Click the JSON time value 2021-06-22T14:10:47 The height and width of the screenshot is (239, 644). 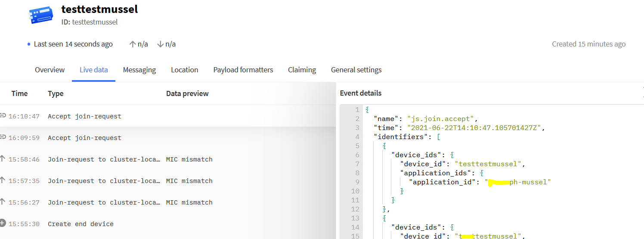pyautogui.click(x=474, y=128)
